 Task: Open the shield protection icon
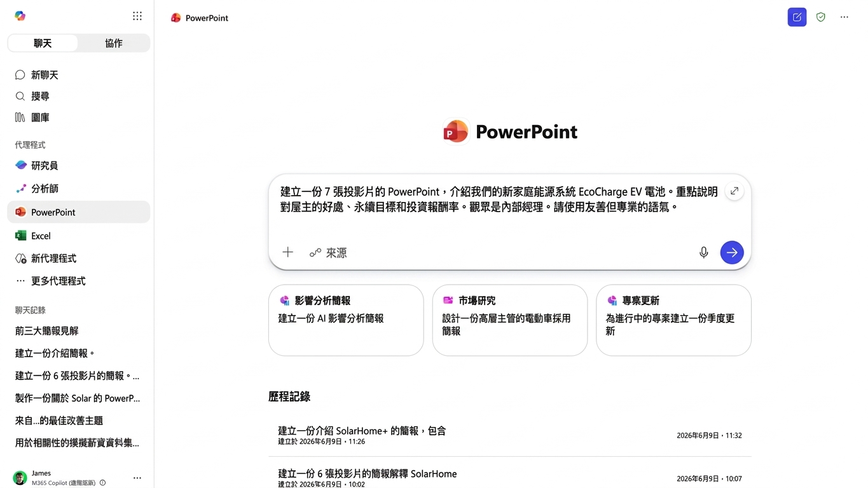(x=821, y=17)
